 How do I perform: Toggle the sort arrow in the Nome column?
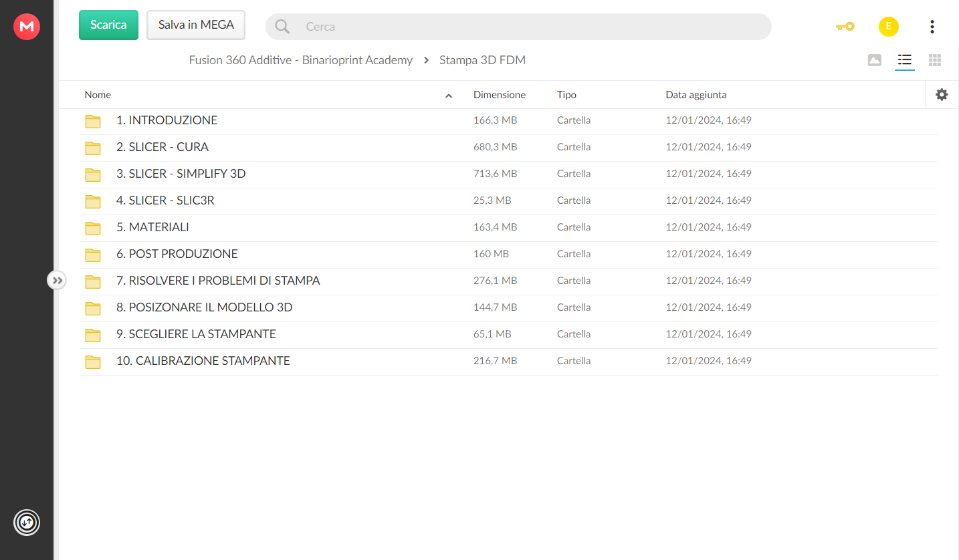point(449,96)
